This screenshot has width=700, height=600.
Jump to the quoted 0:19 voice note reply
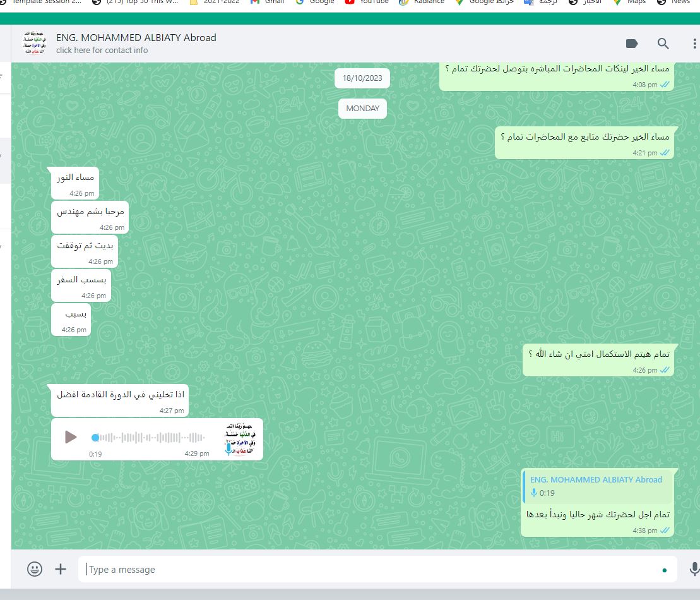coord(597,486)
